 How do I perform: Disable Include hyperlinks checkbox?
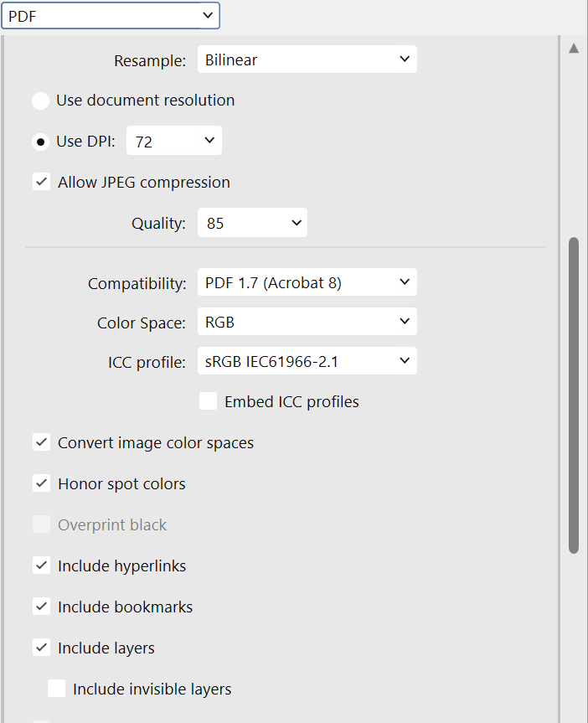[42, 565]
